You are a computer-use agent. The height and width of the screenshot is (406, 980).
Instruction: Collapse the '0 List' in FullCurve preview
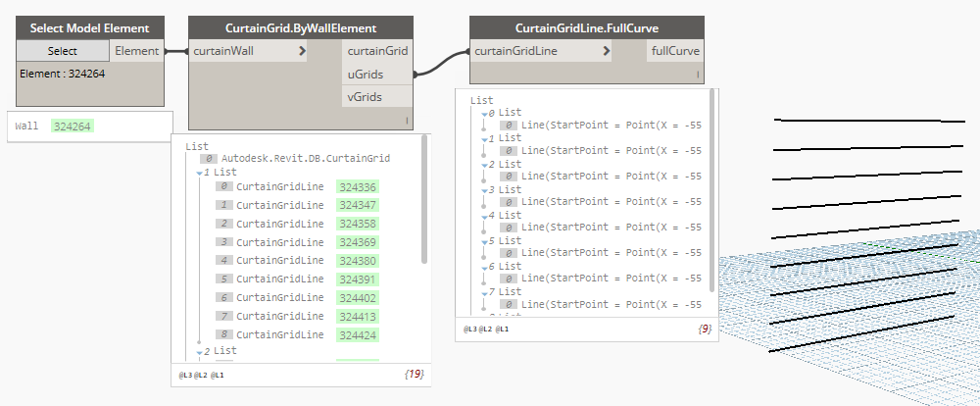484,114
